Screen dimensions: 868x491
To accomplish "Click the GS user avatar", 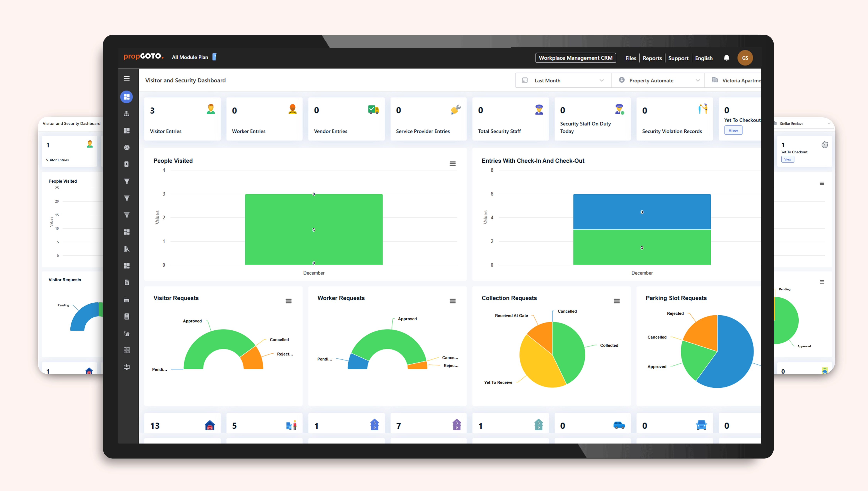I will point(745,58).
